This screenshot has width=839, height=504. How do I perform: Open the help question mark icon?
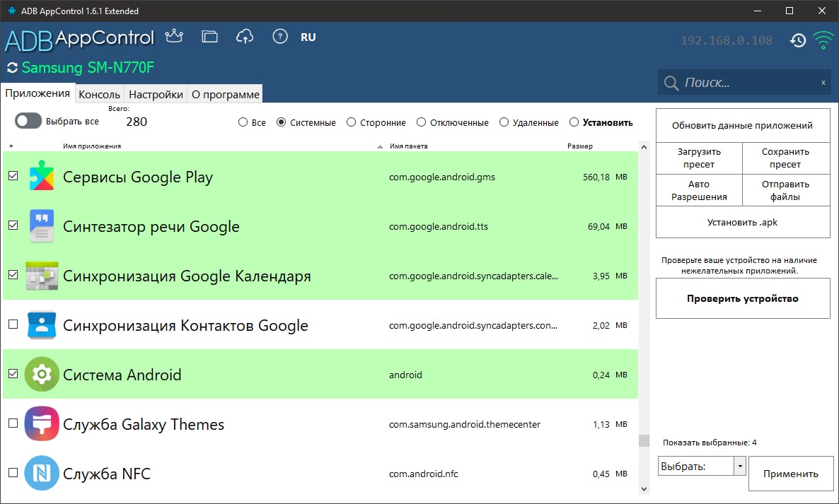(280, 36)
